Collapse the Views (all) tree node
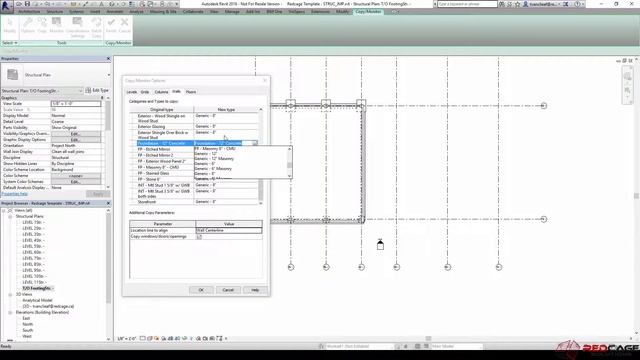The width and height of the screenshot is (640, 360). tap(4, 211)
